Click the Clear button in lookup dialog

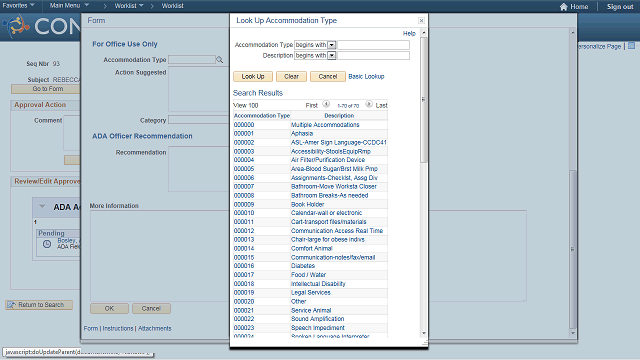[x=291, y=76]
